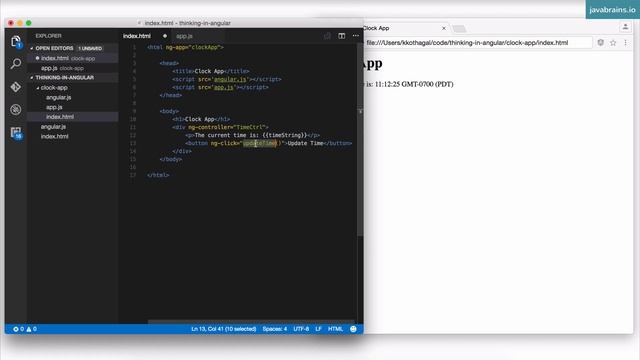Close the Clock App browser tab

(444, 28)
